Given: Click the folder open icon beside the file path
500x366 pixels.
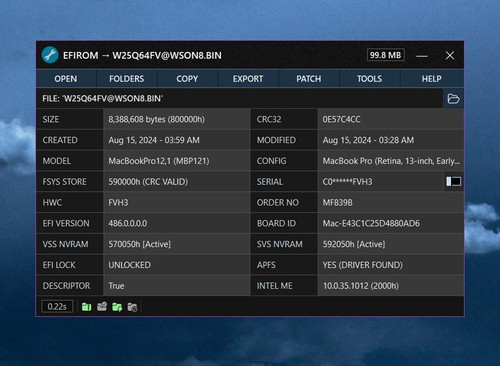Looking at the screenshot, I should [x=453, y=99].
